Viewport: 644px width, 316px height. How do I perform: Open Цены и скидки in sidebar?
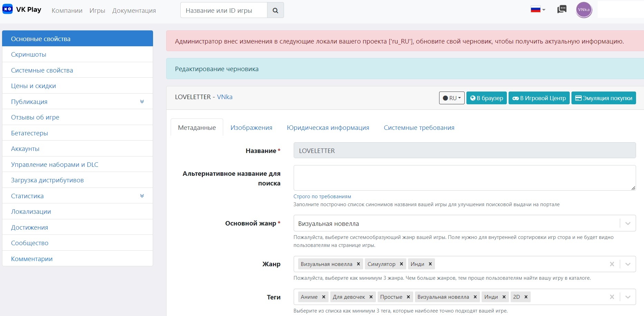77,86
